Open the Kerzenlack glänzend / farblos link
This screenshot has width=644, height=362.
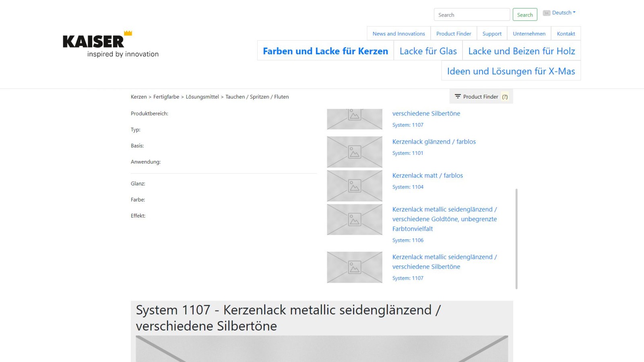pyautogui.click(x=434, y=142)
